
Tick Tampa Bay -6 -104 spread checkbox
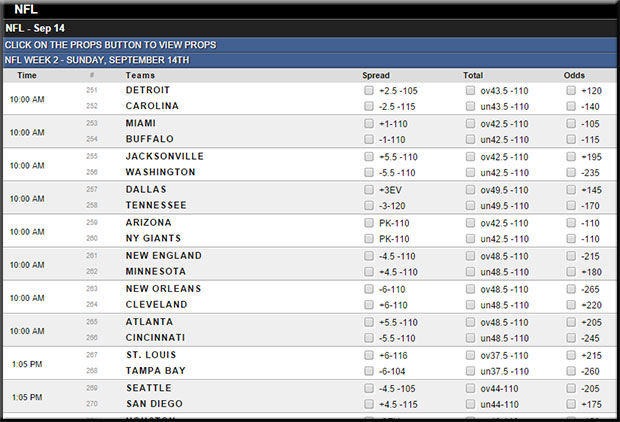click(369, 371)
